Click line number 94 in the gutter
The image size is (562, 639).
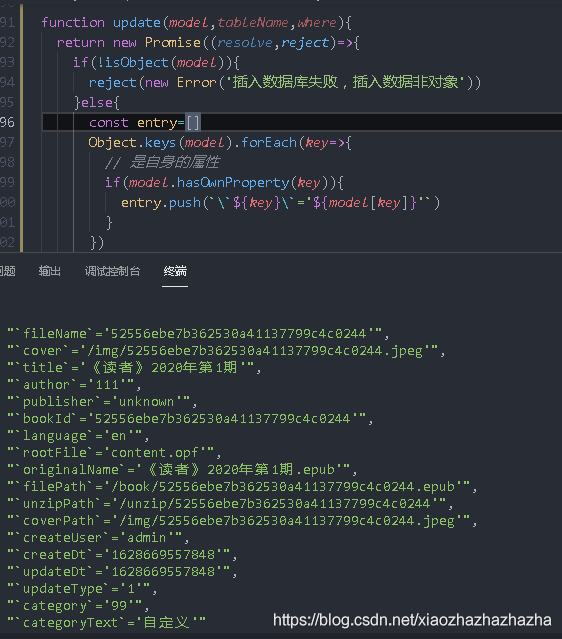click(7, 82)
